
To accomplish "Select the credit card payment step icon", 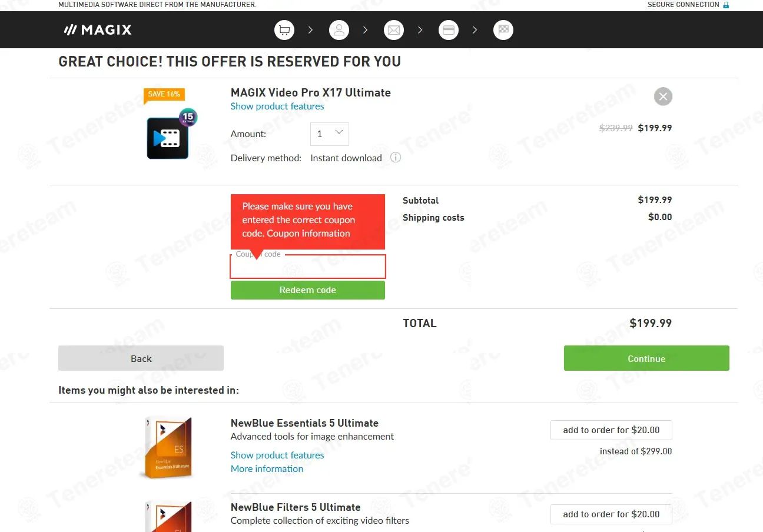I will click(449, 30).
